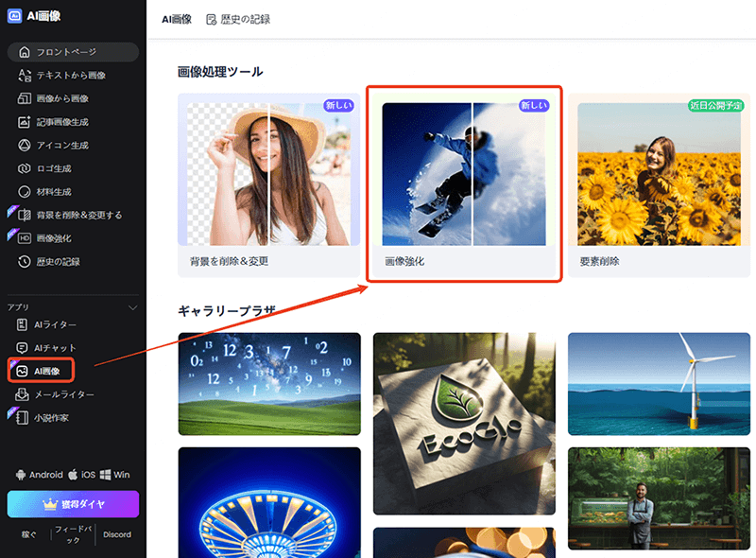Select テキストから画像 menu label
Screen dimensions: 756x558
72,76
